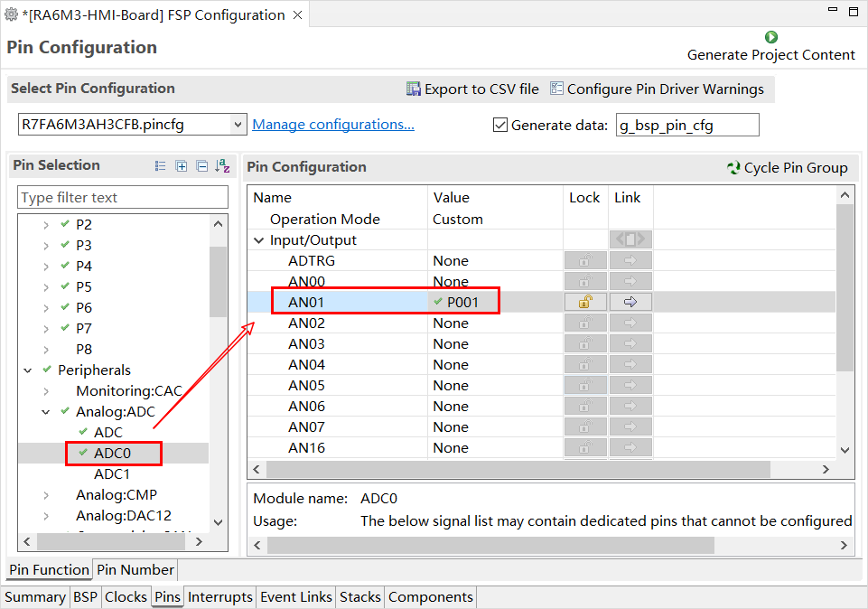Switch to the Event Links tab
Viewport: 868px width, 609px height.
(x=295, y=597)
